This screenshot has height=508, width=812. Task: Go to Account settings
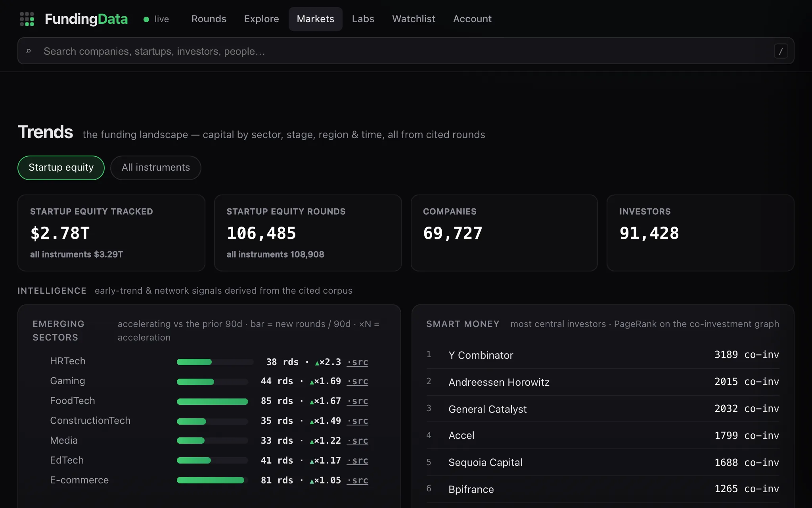tap(472, 19)
